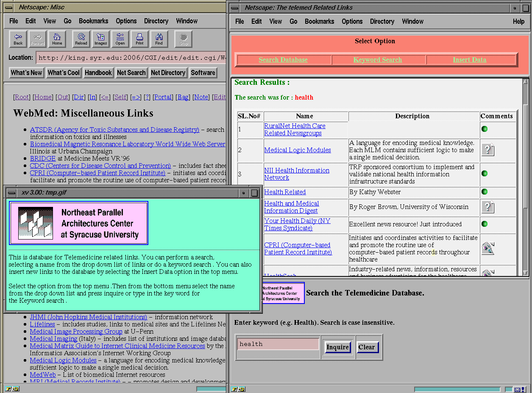Click NPAC logo image in xv window
Viewport: 532px width, 393px height.
[x=78, y=223]
